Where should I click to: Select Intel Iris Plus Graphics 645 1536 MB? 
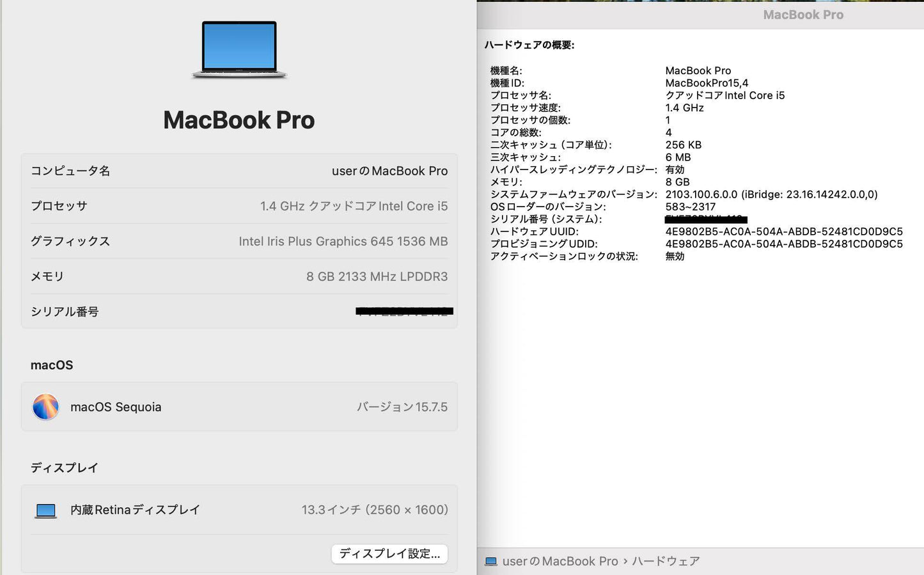click(343, 241)
